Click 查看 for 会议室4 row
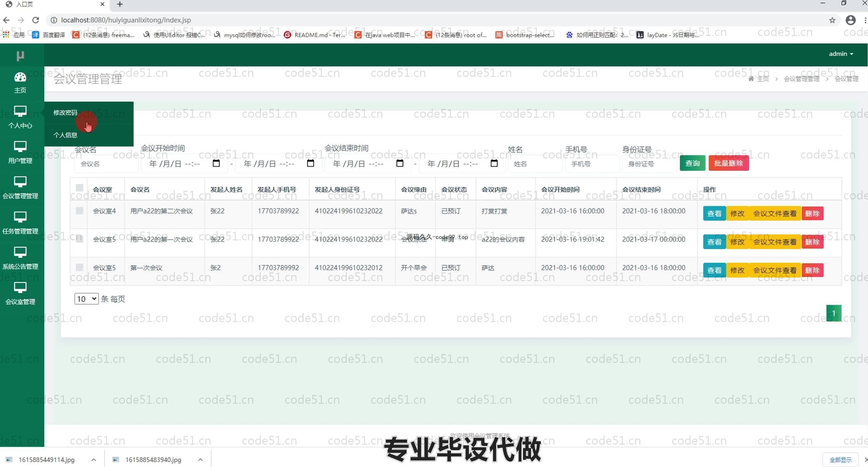 [x=714, y=214]
